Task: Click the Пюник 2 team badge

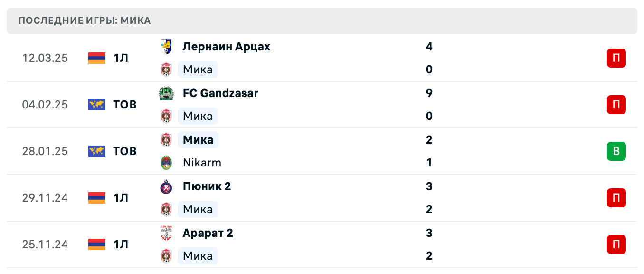Action: pyautogui.click(x=166, y=186)
